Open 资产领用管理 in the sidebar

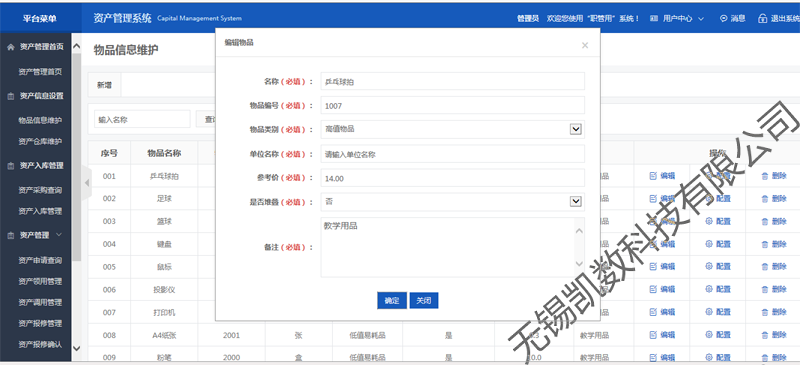click(x=40, y=281)
